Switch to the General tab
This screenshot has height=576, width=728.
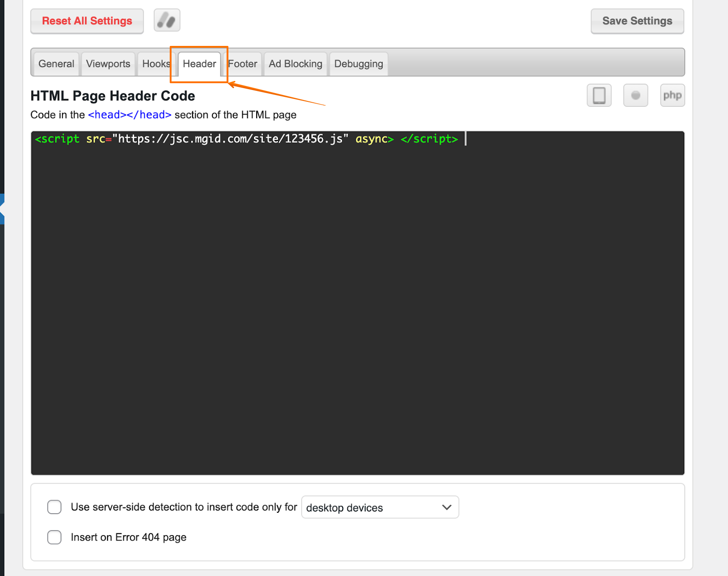[56, 64]
